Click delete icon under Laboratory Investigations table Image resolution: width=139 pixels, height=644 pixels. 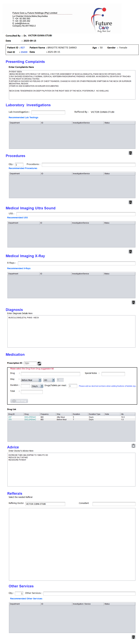130,153
